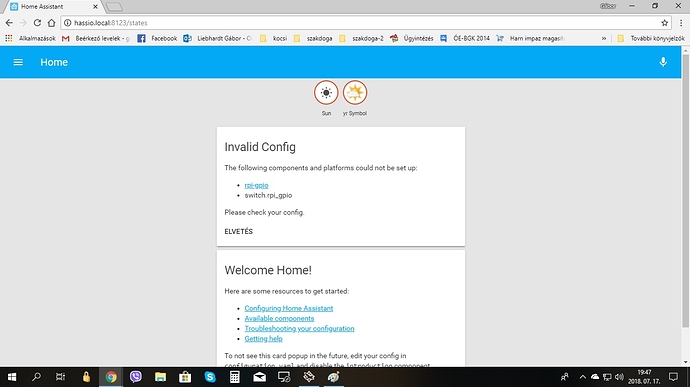Open Ügyintézés bookmark

pyautogui.click(x=412, y=38)
